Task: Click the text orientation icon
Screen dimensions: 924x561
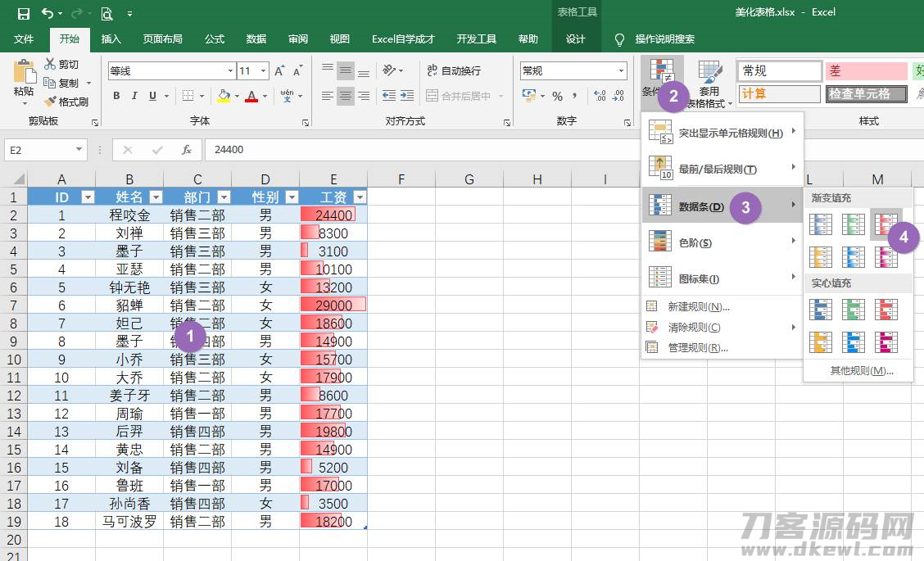Action: coord(389,70)
